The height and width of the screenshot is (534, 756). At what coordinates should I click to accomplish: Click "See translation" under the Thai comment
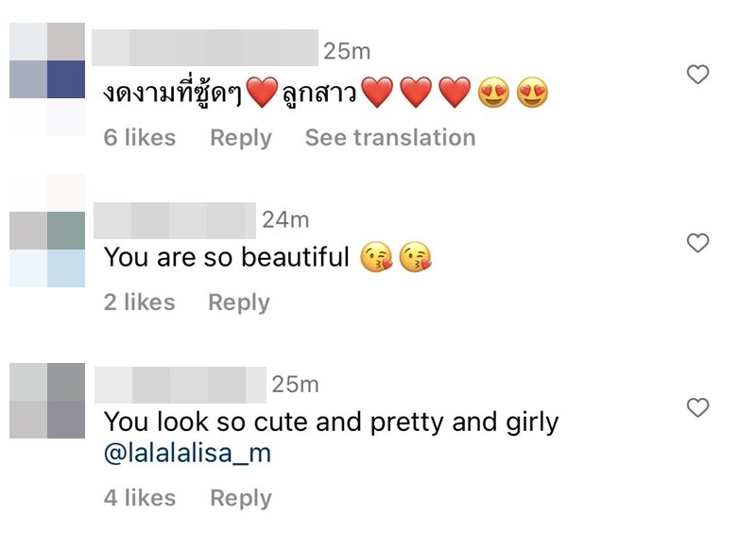pos(389,138)
